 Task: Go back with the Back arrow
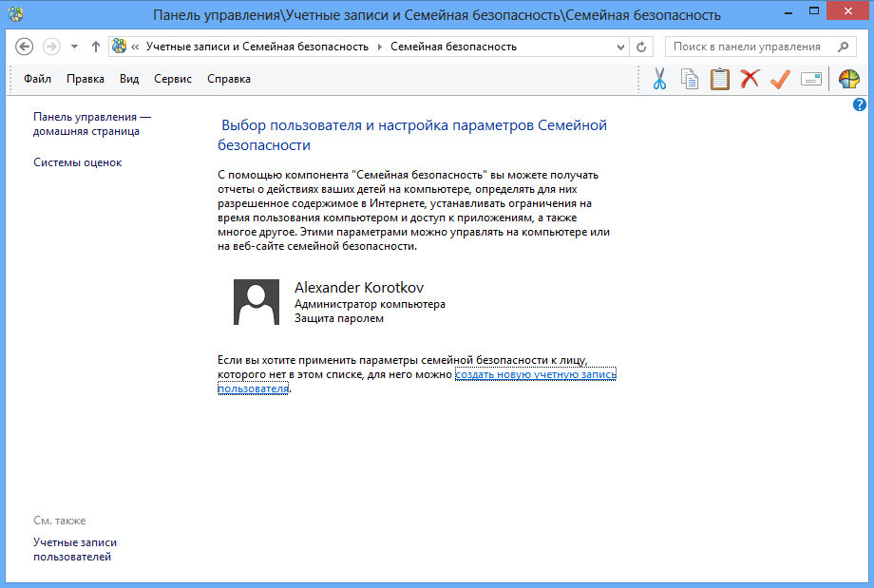click(x=25, y=47)
